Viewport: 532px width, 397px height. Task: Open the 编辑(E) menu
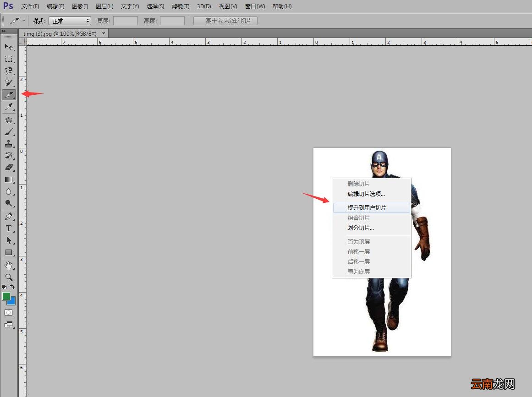pyautogui.click(x=55, y=6)
